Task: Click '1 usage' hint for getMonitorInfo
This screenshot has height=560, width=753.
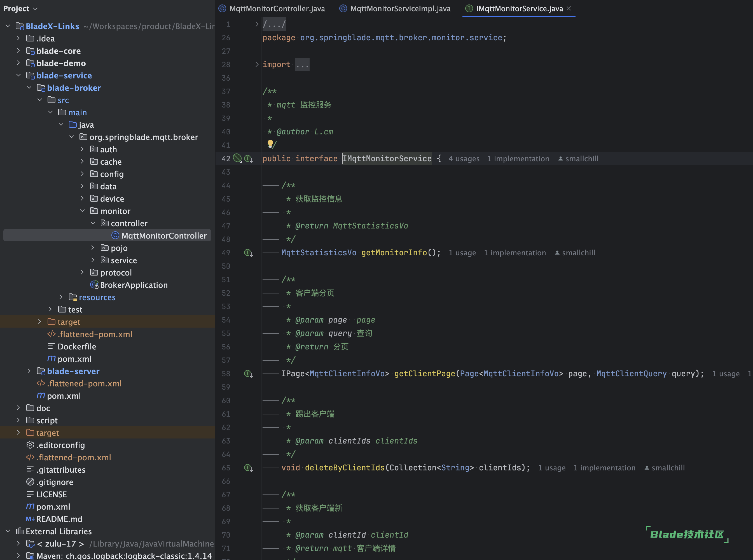Action: (x=462, y=253)
